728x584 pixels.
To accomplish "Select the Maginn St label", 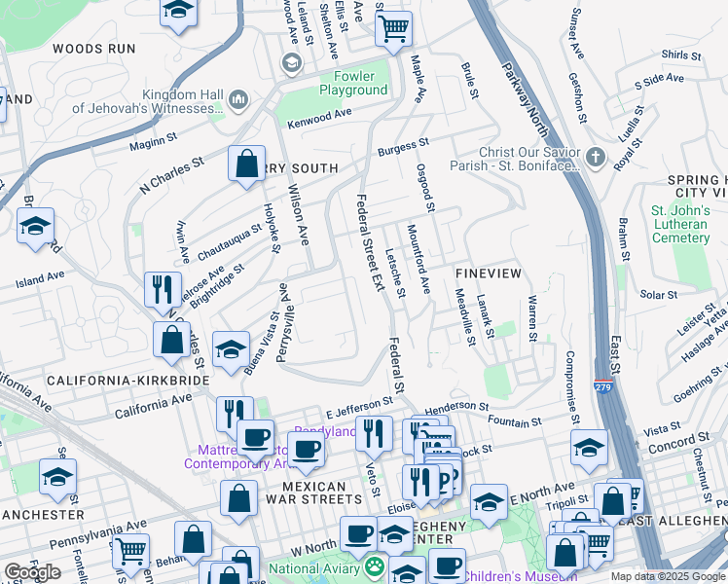I will pos(153,141).
